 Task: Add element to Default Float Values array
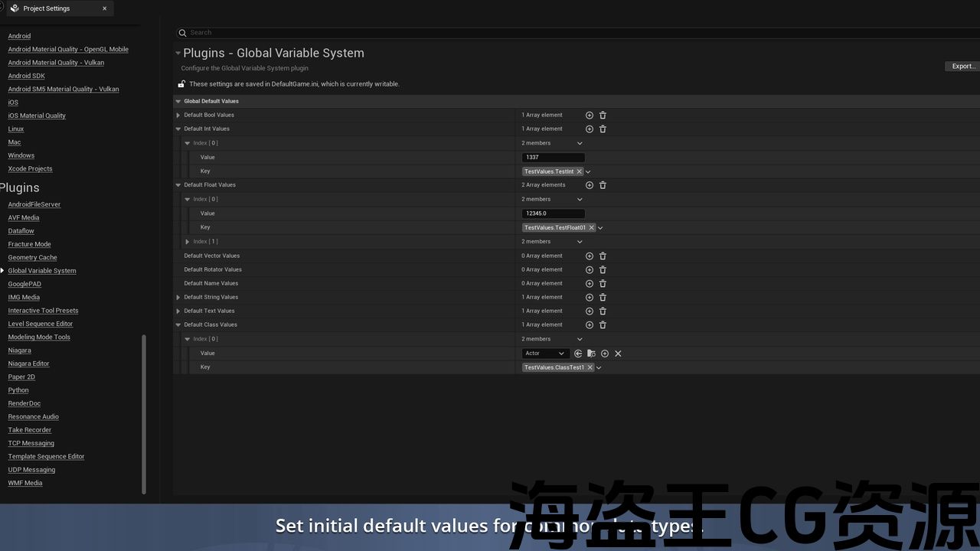click(590, 185)
